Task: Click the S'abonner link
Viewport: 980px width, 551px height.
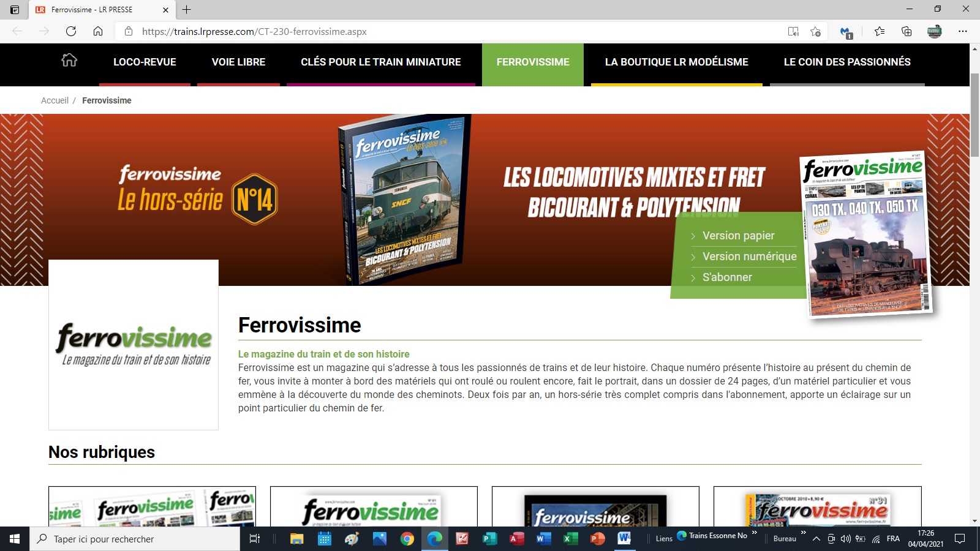Action: click(727, 277)
